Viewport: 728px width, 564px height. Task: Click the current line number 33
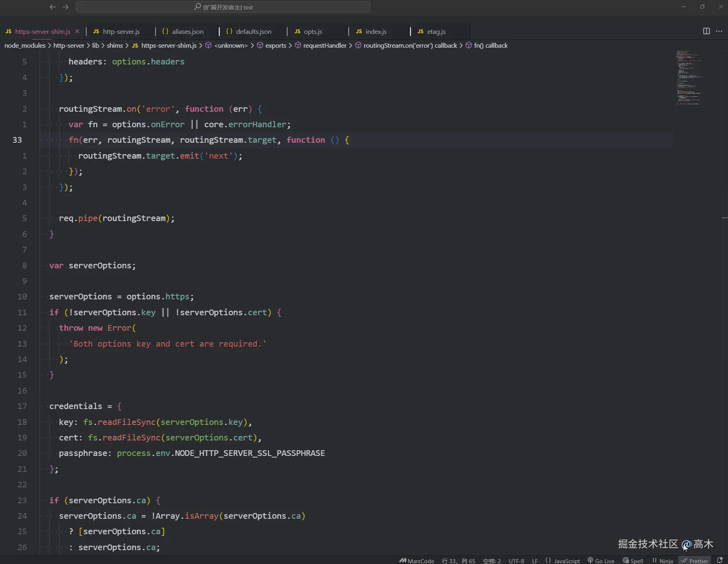coord(17,140)
